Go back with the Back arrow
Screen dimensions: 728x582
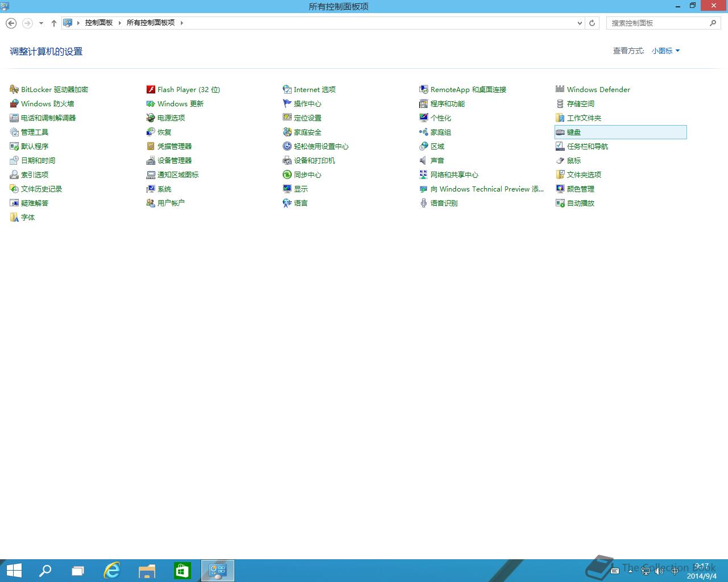pos(11,23)
